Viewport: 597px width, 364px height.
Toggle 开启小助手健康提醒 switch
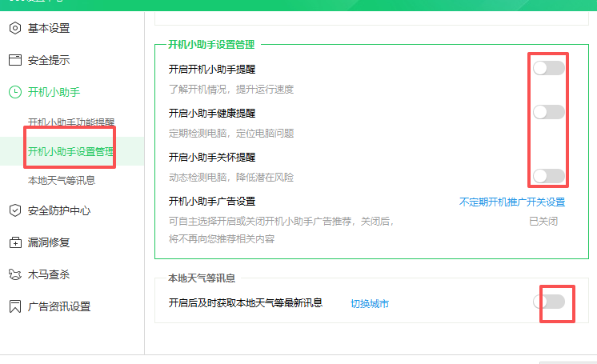click(x=549, y=112)
